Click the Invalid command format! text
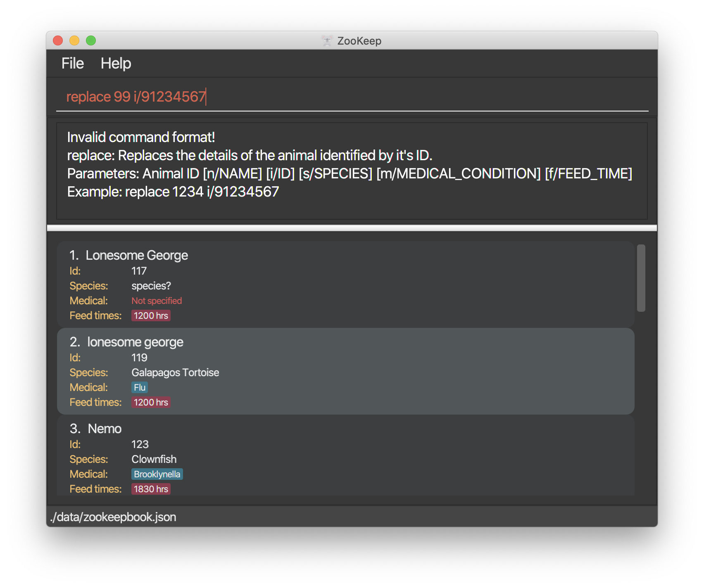 point(141,137)
